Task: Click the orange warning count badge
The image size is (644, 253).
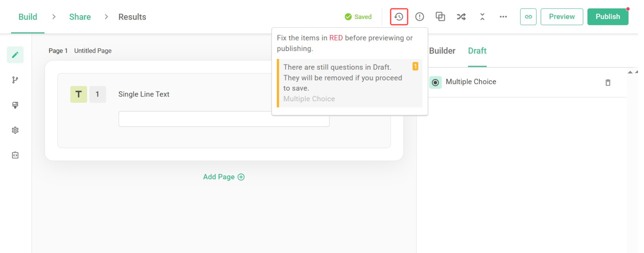Action: [x=415, y=66]
